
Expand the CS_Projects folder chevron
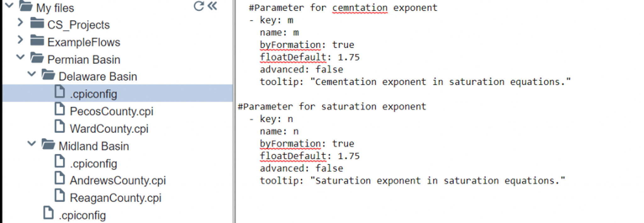20,23
